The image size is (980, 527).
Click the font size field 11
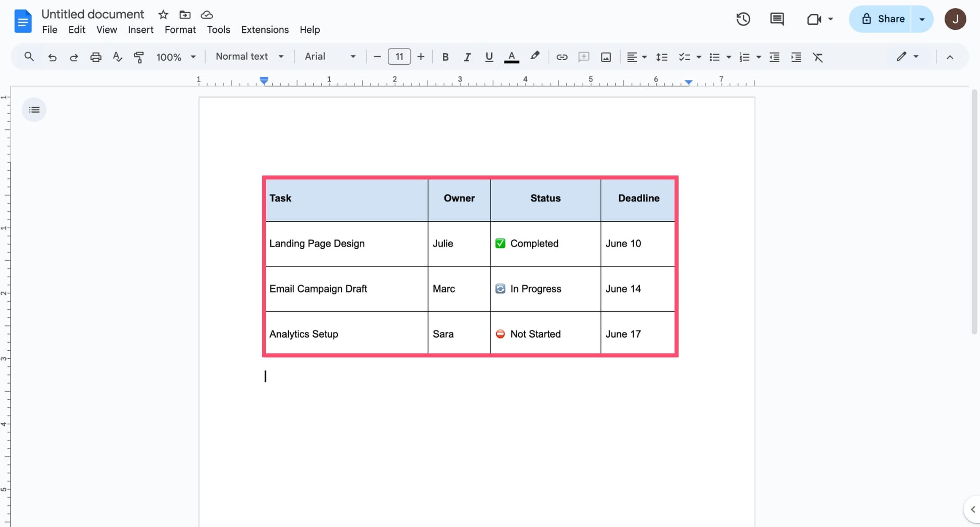[x=399, y=57]
